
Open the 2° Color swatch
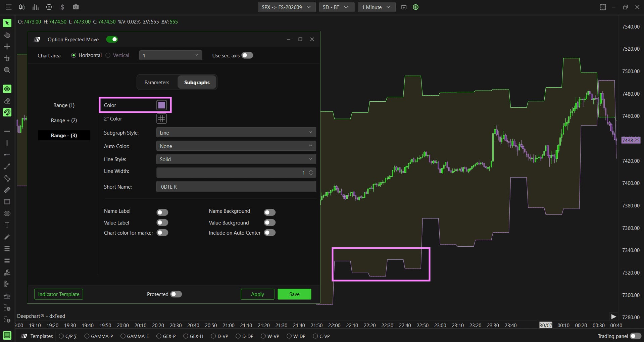(x=161, y=118)
